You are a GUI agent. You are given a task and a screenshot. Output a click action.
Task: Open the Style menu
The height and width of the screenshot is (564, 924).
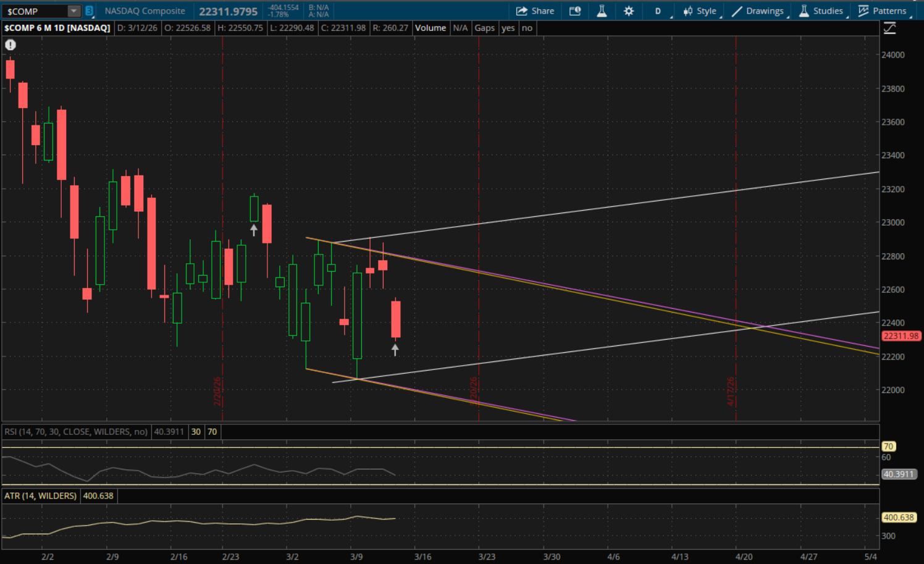point(700,11)
